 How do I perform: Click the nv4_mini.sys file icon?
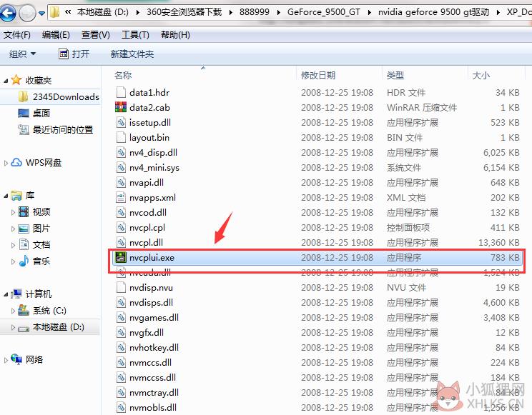tap(120, 167)
